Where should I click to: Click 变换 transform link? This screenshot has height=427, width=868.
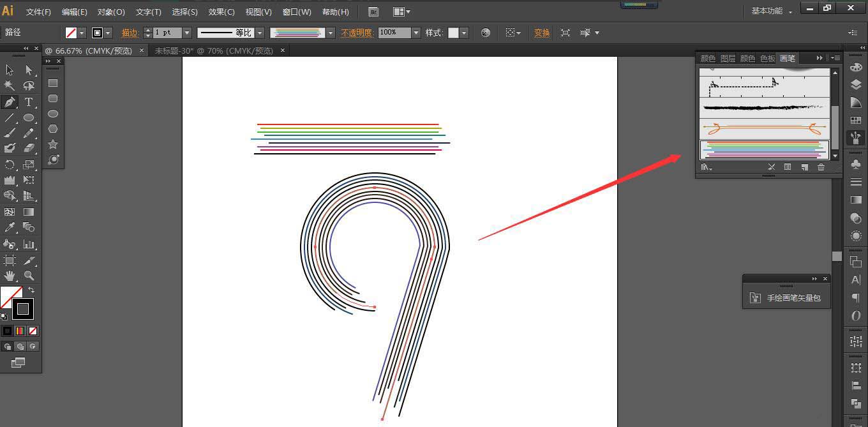pyautogui.click(x=542, y=33)
